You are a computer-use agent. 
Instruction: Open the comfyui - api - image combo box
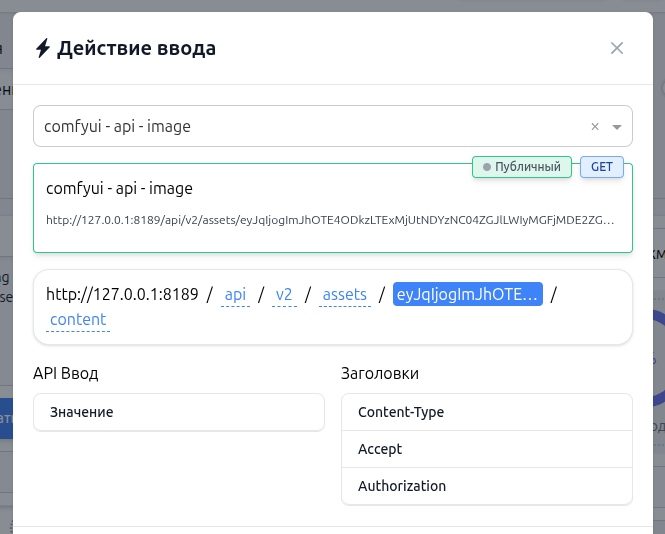click(332, 126)
